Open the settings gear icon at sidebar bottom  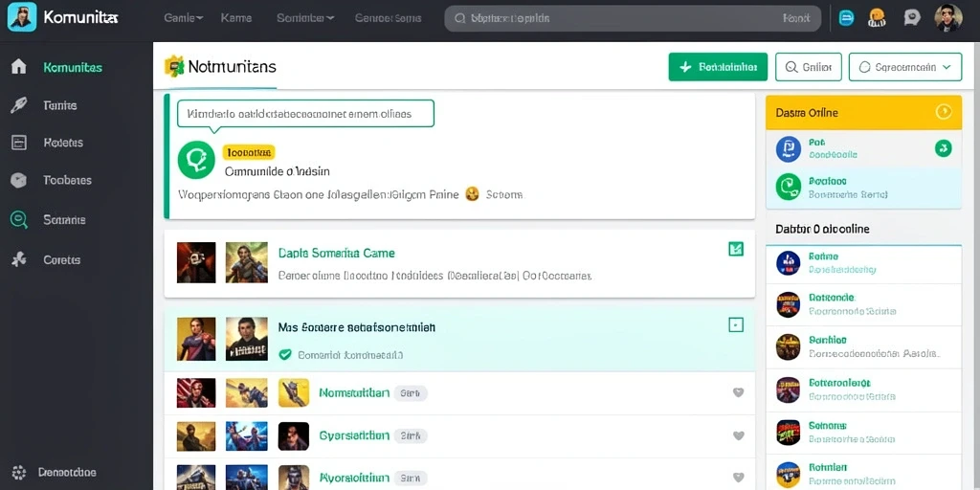click(19, 473)
